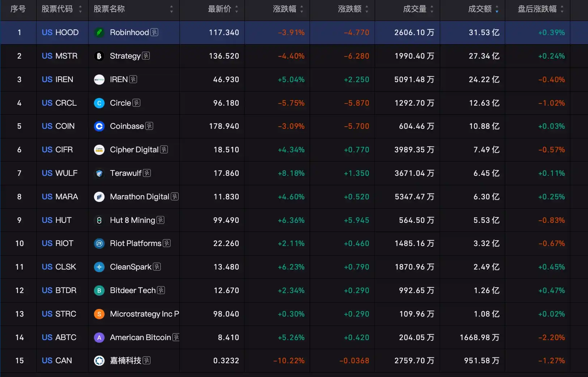Click American Bitcoin turnover 1668.98万
This screenshot has width=588, height=377.
tap(480, 338)
